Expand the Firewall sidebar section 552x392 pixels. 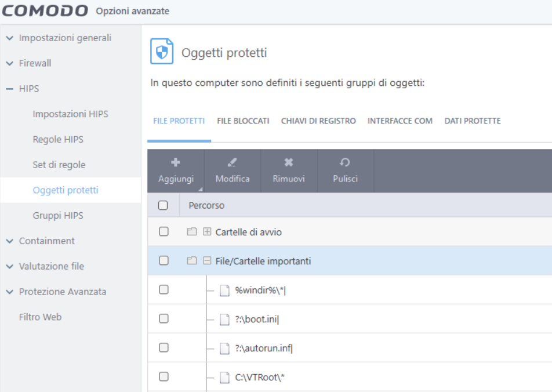click(x=9, y=63)
